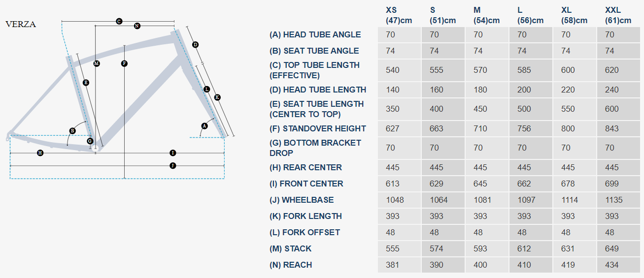This screenshot has height=278, width=644.
Task: Click the VERZA model title
Action: 21,25
